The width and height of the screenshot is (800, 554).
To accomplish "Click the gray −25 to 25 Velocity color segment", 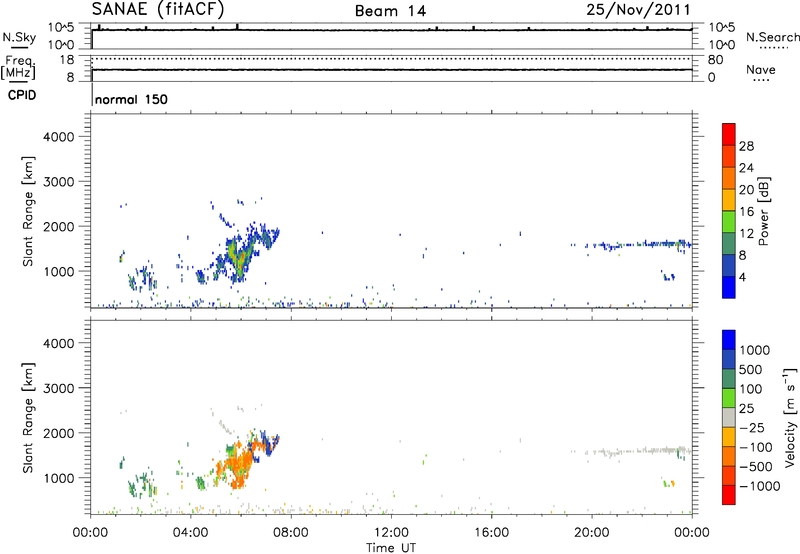I will click(x=729, y=417).
